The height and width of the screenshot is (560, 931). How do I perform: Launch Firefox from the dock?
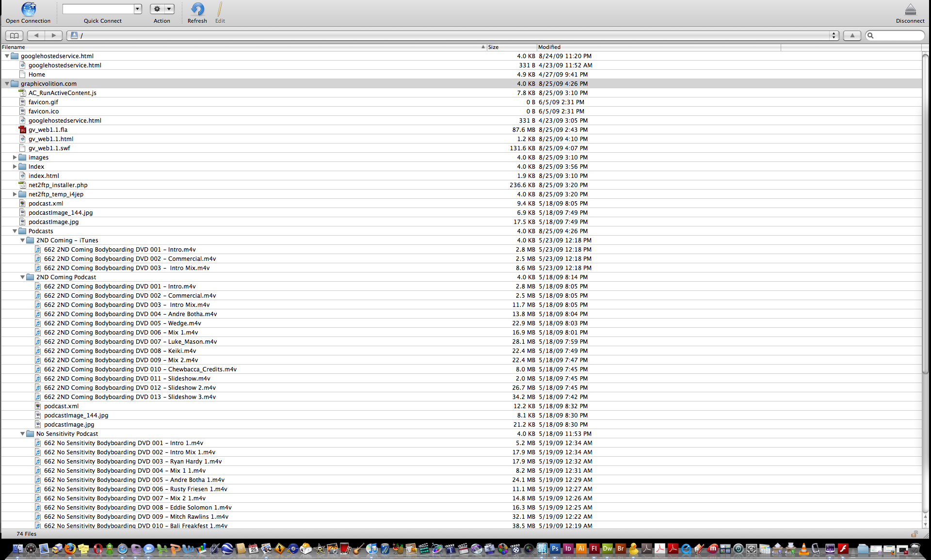(70, 549)
